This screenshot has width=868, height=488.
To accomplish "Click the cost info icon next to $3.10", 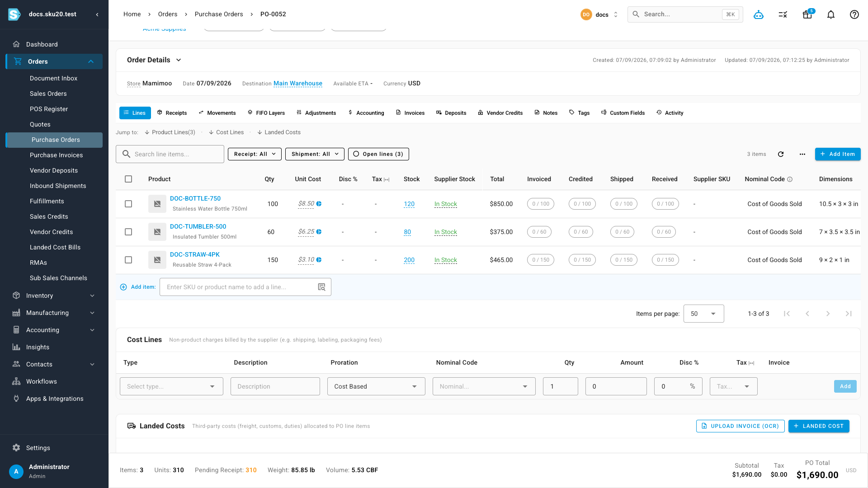I will click(319, 260).
